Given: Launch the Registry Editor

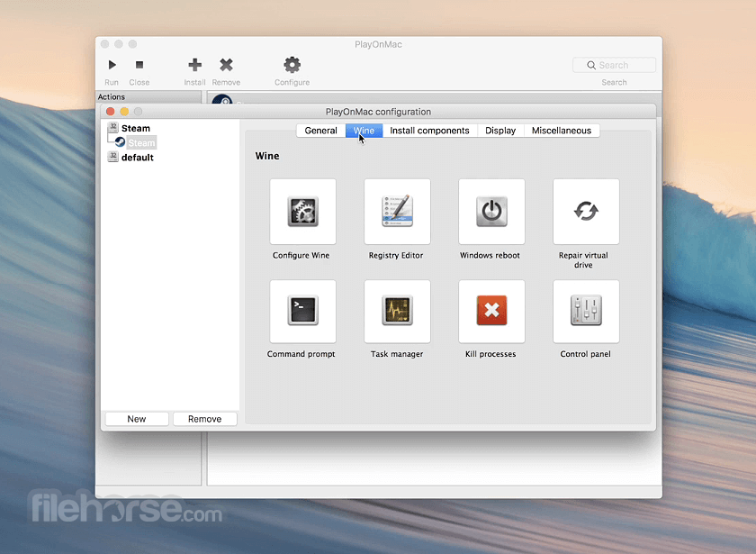Looking at the screenshot, I should point(397,212).
